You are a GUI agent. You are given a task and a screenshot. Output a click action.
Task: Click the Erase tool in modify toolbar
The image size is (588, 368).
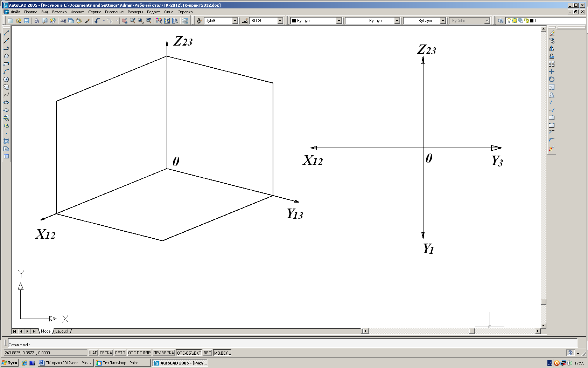click(x=552, y=33)
